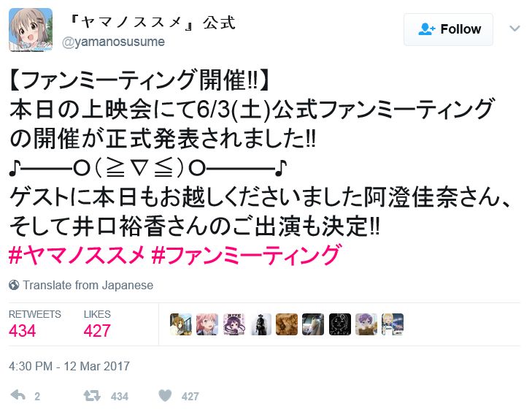The height and width of the screenshot is (412, 532).
Task: Open first liker avatar with brown hair
Action: pyautogui.click(x=181, y=324)
